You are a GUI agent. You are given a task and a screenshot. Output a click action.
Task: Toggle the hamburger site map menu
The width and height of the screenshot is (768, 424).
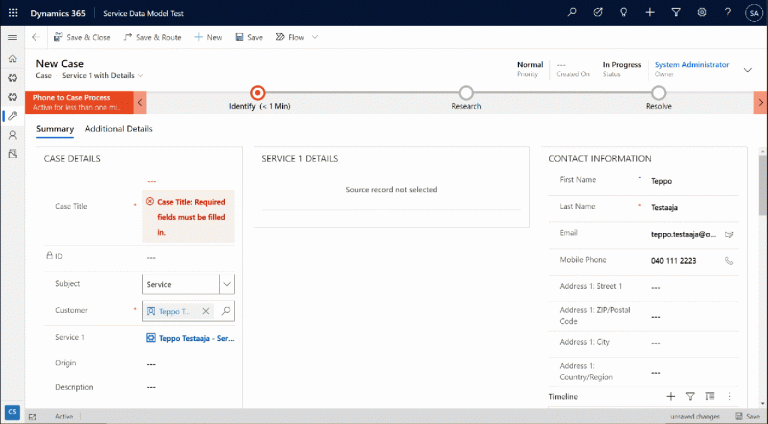[x=13, y=37]
